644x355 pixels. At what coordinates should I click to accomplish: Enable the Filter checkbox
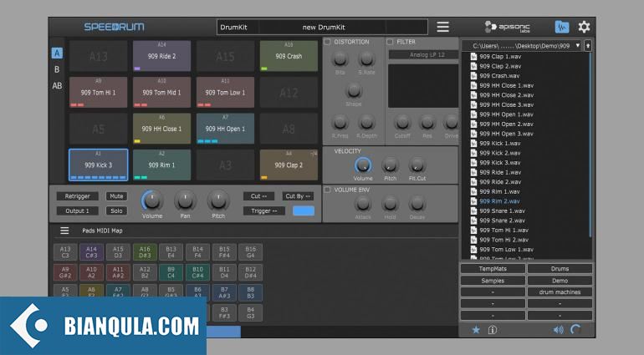[390, 42]
